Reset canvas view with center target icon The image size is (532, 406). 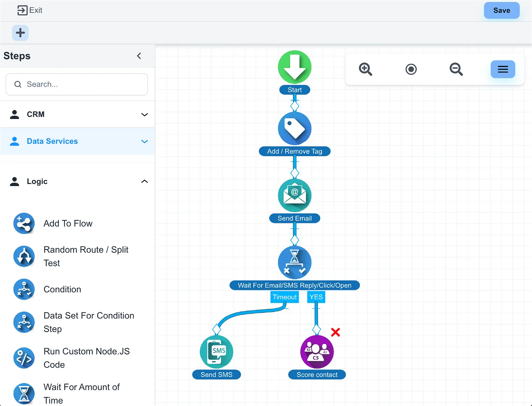pyautogui.click(x=411, y=70)
